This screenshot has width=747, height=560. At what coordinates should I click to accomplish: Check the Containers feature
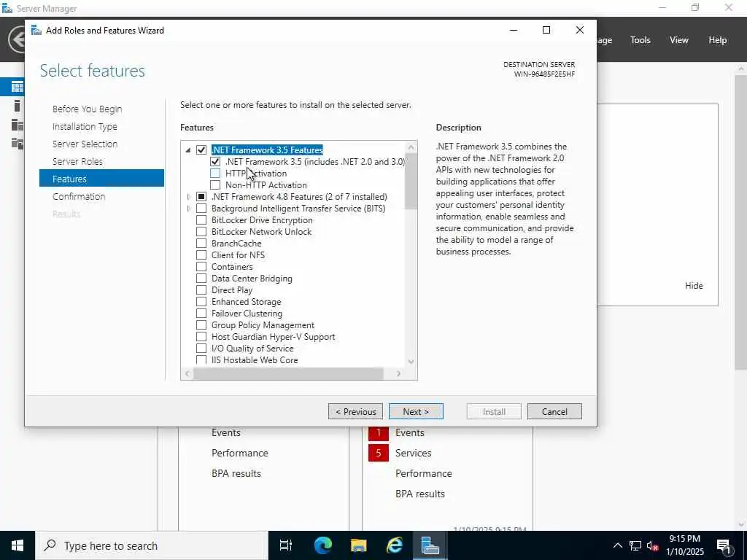click(x=201, y=267)
